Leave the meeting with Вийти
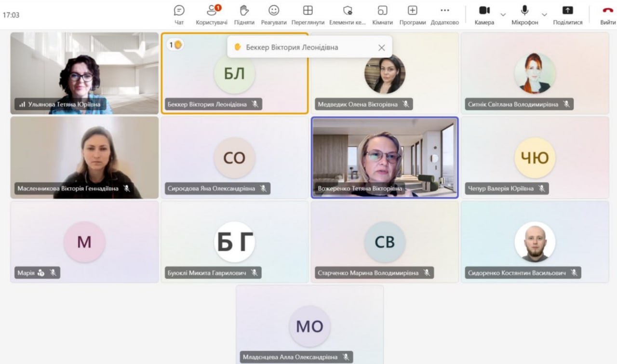 (607, 14)
